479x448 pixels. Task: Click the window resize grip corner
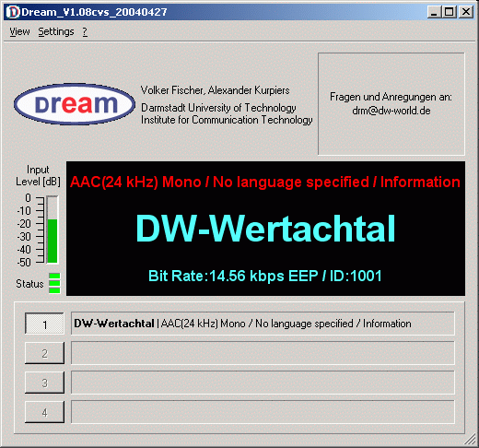(x=470, y=440)
